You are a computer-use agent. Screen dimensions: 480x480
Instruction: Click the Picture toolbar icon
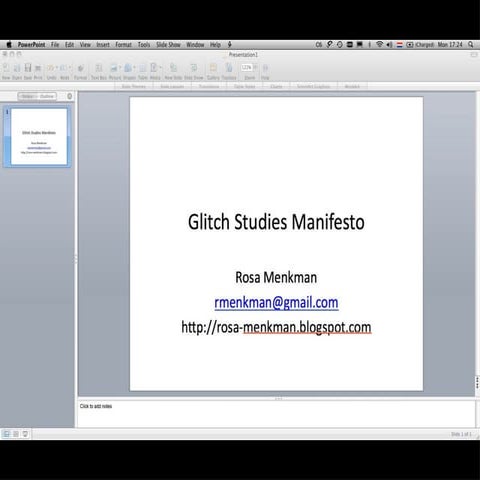[114, 68]
